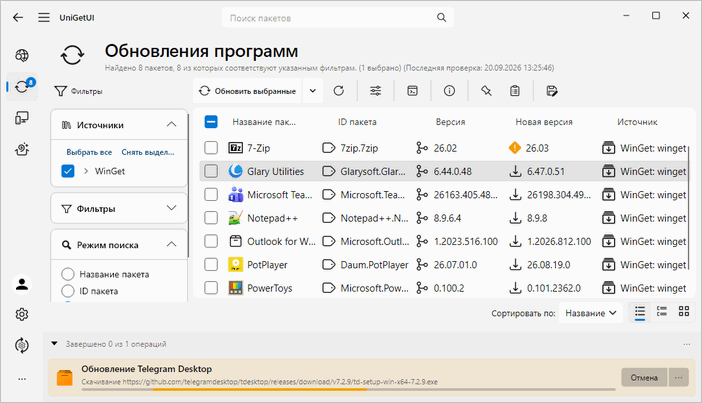This screenshot has height=403, width=702.
Task: Click the Telegram download progress bar
Action: (x=348, y=390)
